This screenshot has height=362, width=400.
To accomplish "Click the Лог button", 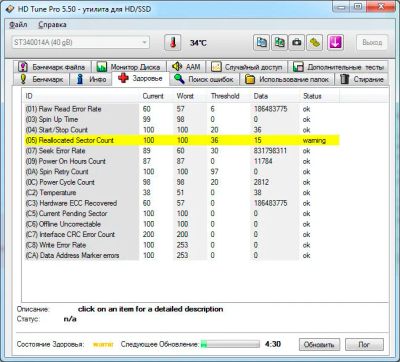I will (364, 344).
